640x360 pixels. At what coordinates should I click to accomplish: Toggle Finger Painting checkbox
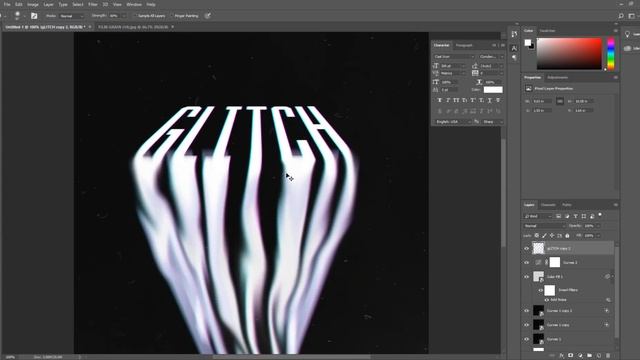(x=172, y=16)
